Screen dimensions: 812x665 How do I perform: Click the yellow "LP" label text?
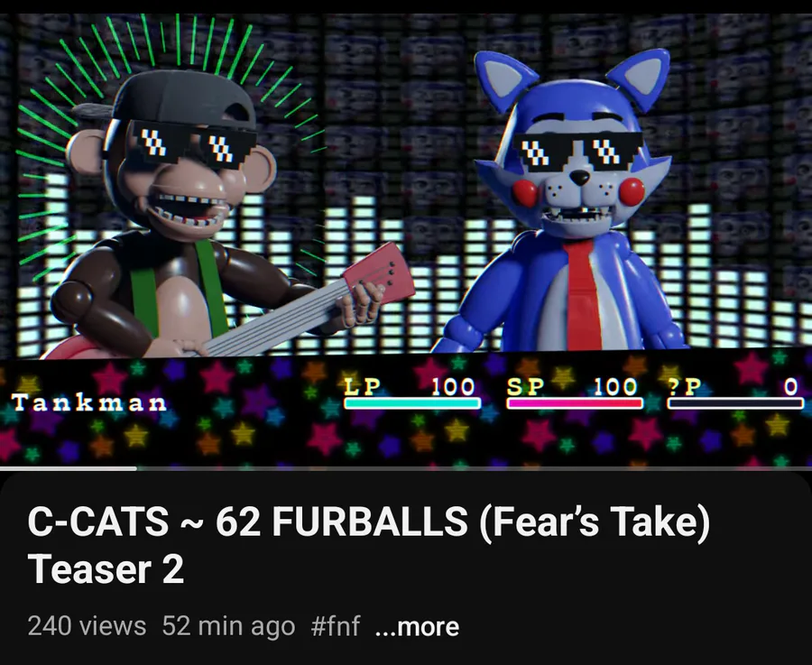click(x=363, y=386)
